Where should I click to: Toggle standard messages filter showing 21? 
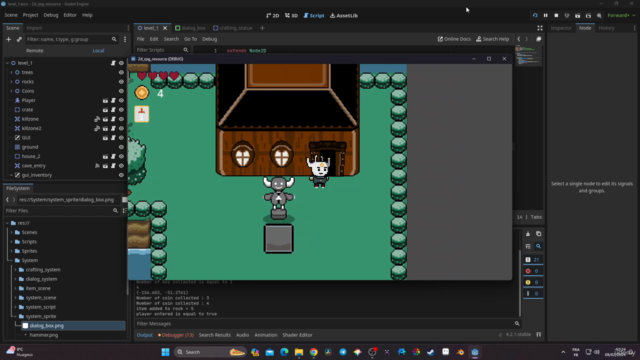pos(533,260)
